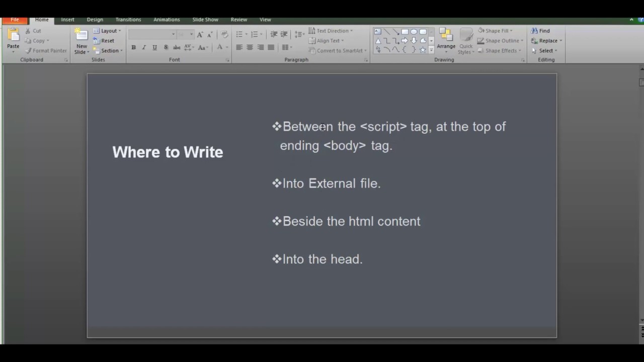This screenshot has height=362, width=644.
Task: Reset the slide layout
Action: click(104, 41)
